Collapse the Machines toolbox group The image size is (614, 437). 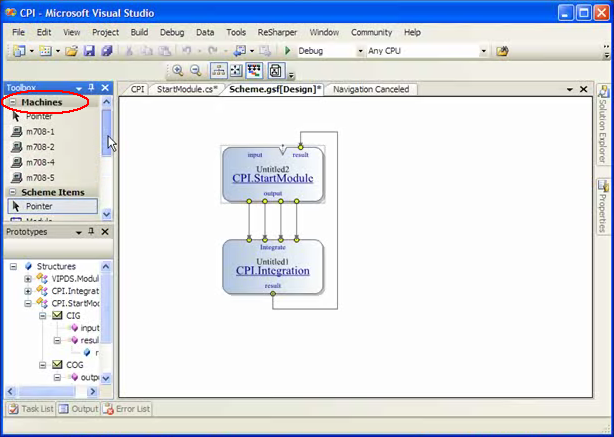(x=13, y=102)
